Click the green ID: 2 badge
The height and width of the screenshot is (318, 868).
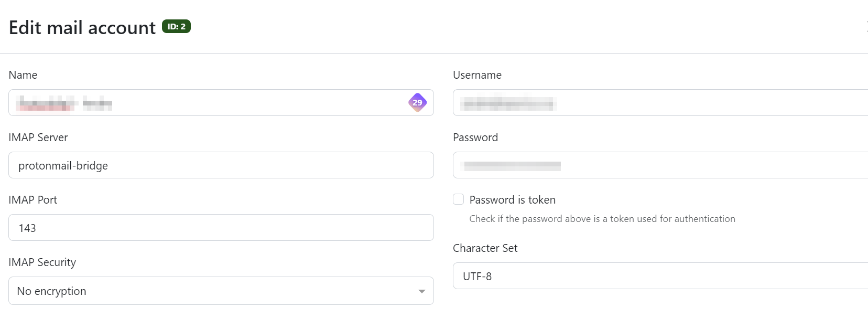coord(176,26)
